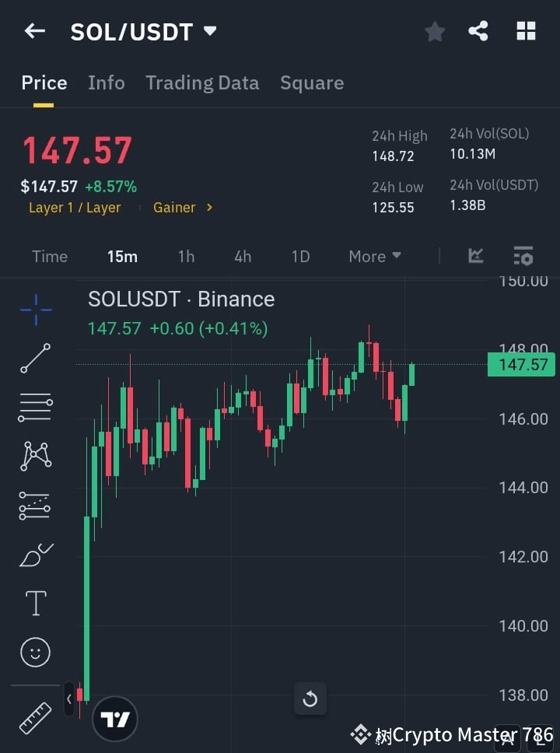Select the 1h timeframe
The height and width of the screenshot is (753, 560).
(186, 256)
